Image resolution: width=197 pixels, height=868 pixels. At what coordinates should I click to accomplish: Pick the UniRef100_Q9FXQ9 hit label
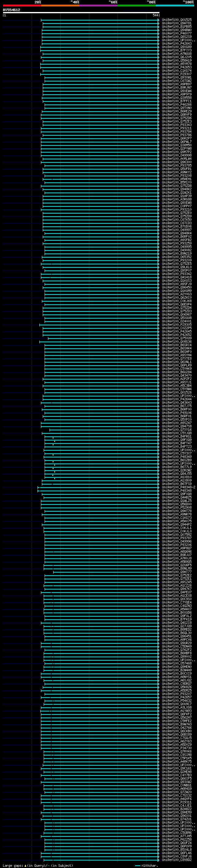click(177, 440)
